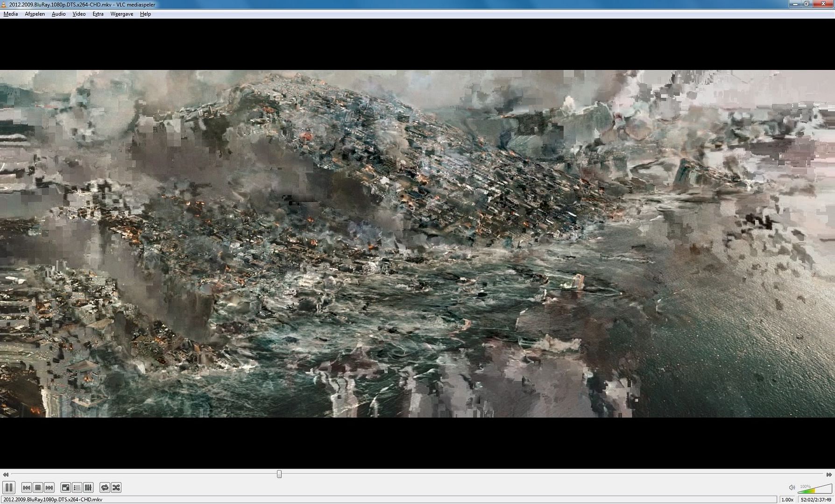
Task: Open the Afspelen menu
Action: tap(35, 14)
